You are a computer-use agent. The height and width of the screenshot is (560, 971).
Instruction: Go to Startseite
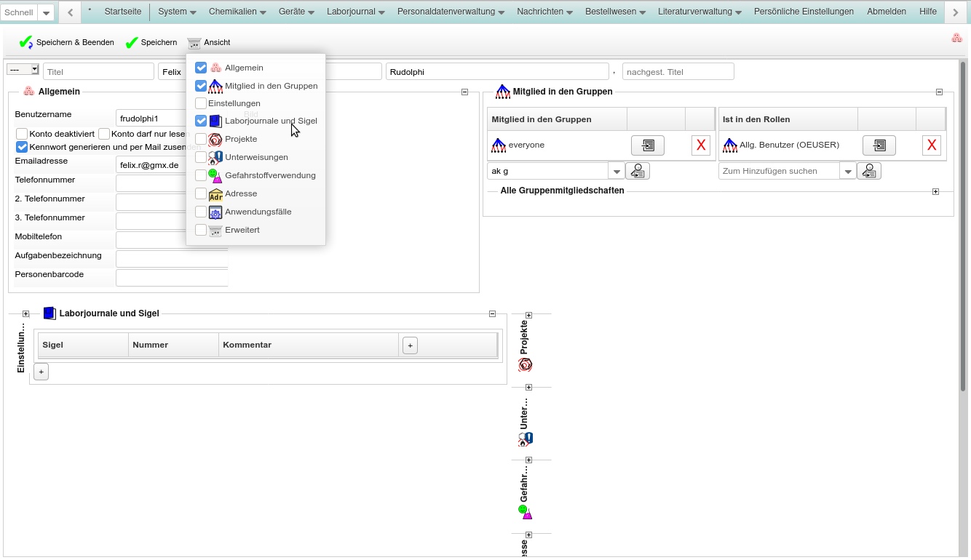(123, 12)
